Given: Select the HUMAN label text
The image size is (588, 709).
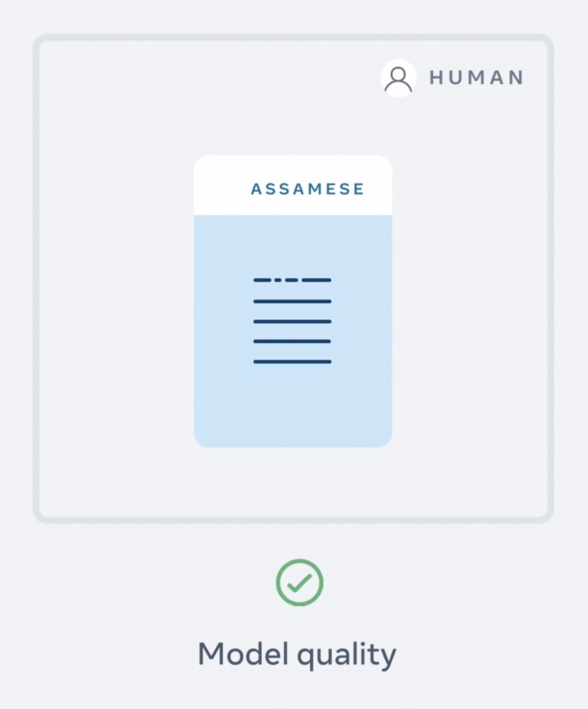Looking at the screenshot, I should tap(476, 78).
